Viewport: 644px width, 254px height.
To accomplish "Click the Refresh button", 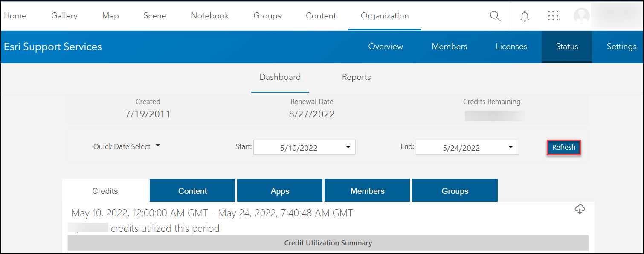I will coord(564,147).
